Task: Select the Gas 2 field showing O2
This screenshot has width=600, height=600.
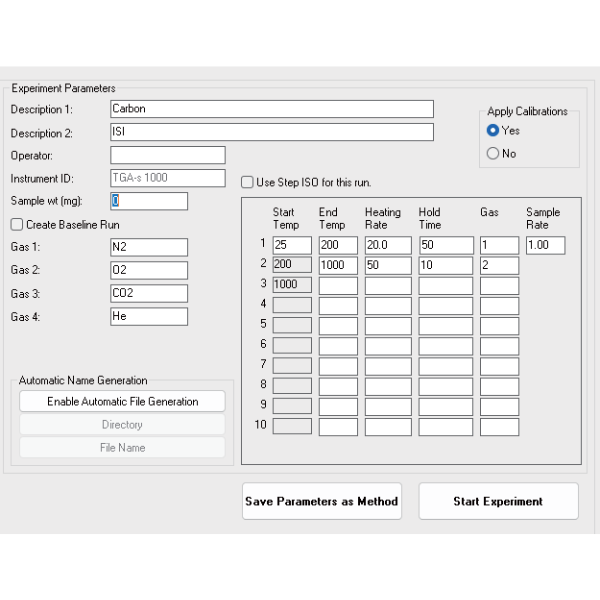Action: pos(148,270)
